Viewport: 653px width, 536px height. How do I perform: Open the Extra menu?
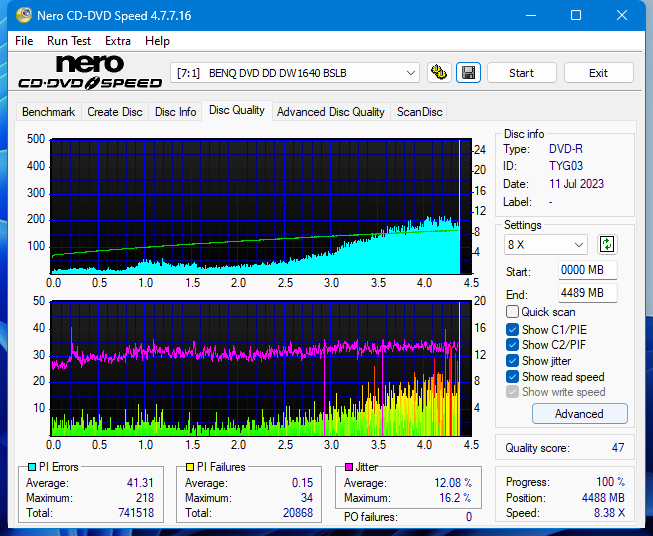tap(118, 41)
